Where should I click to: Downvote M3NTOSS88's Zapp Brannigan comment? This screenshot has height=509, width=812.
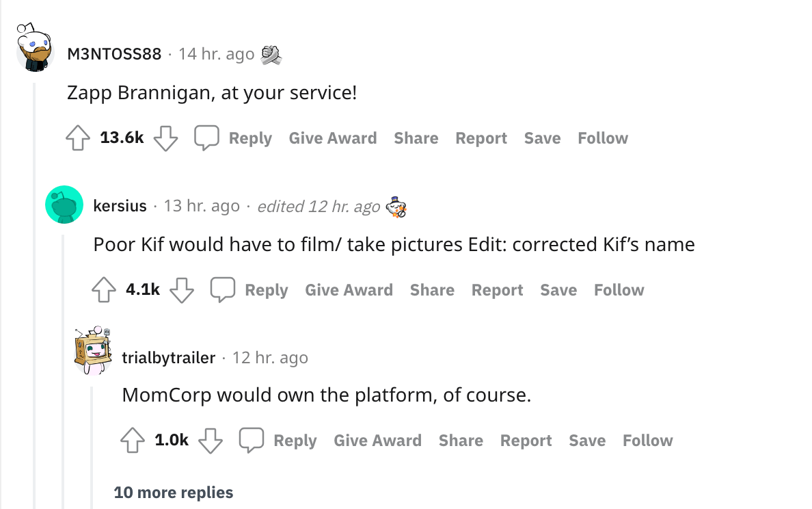click(x=165, y=138)
